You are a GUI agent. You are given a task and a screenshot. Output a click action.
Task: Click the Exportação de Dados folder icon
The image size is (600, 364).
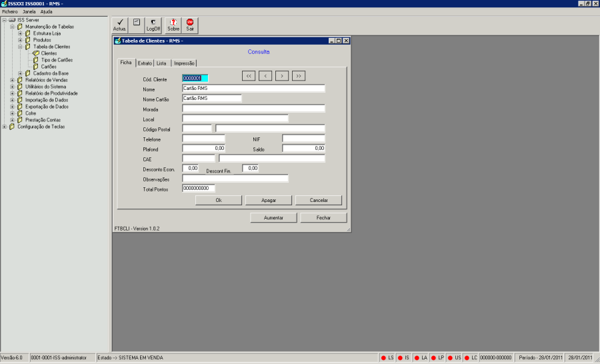click(x=19, y=107)
